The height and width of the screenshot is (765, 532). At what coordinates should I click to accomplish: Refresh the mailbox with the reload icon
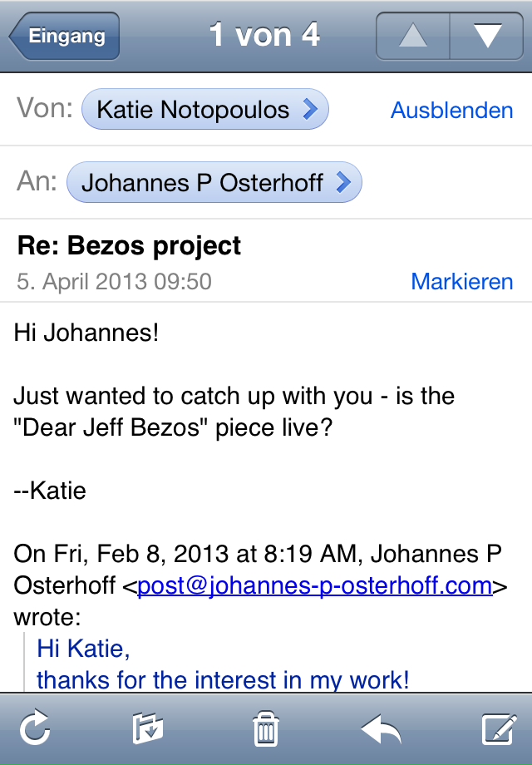click(35, 730)
